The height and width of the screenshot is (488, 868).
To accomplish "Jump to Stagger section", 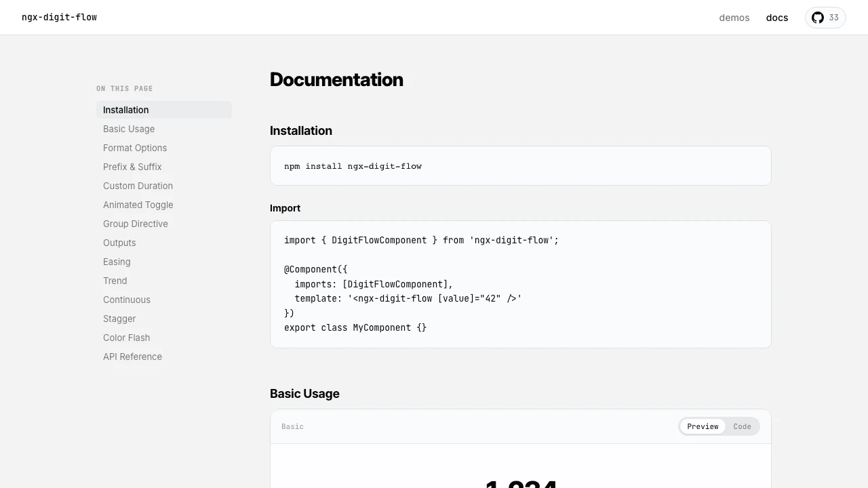I will pyautogui.click(x=164, y=319).
